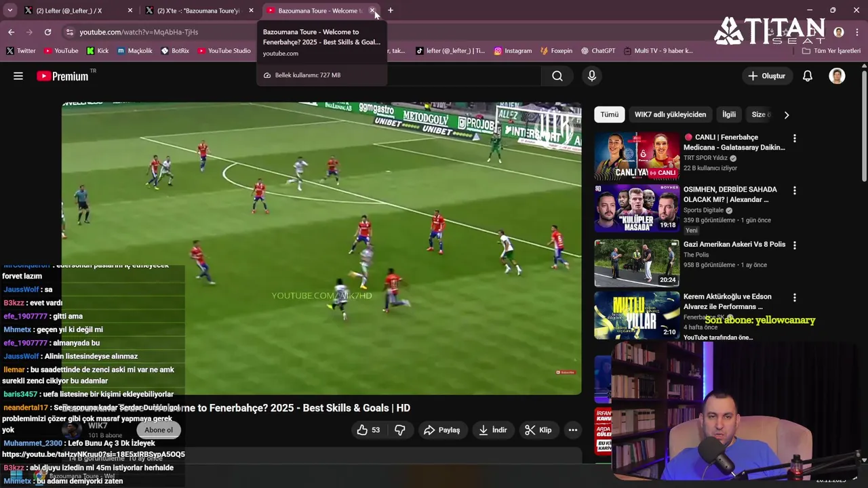Open Fenerbahçe Medicana - Galatasaray live thumbnail
This screenshot has height=488, width=868.
(637, 156)
